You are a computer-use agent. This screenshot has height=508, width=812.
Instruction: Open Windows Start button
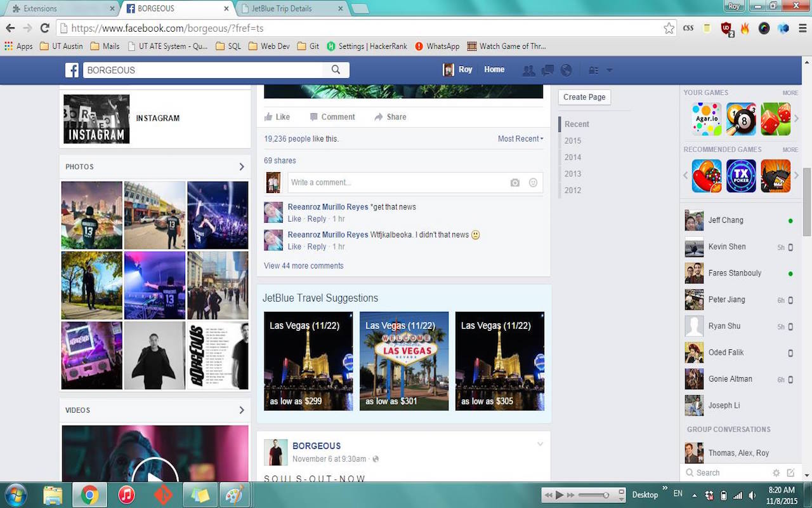[15, 495]
